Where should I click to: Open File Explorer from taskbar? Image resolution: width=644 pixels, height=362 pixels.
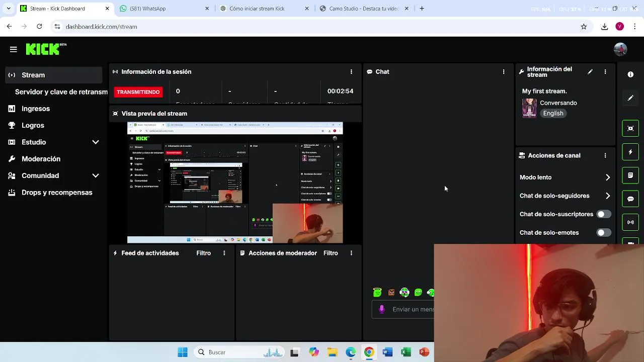click(x=332, y=352)
